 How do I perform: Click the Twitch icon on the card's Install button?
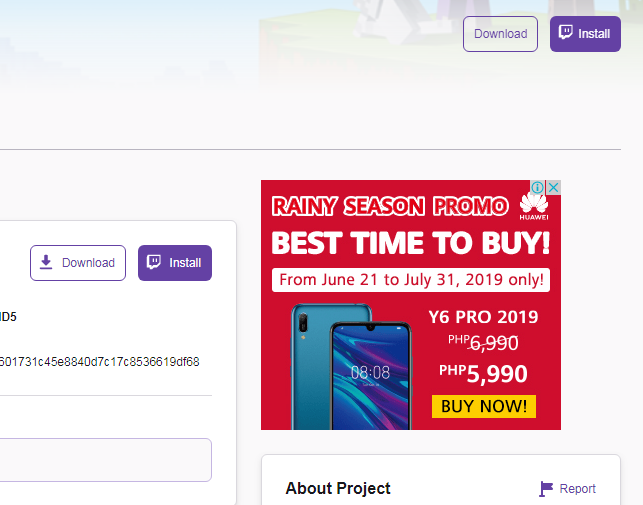[x=154, y=263]
